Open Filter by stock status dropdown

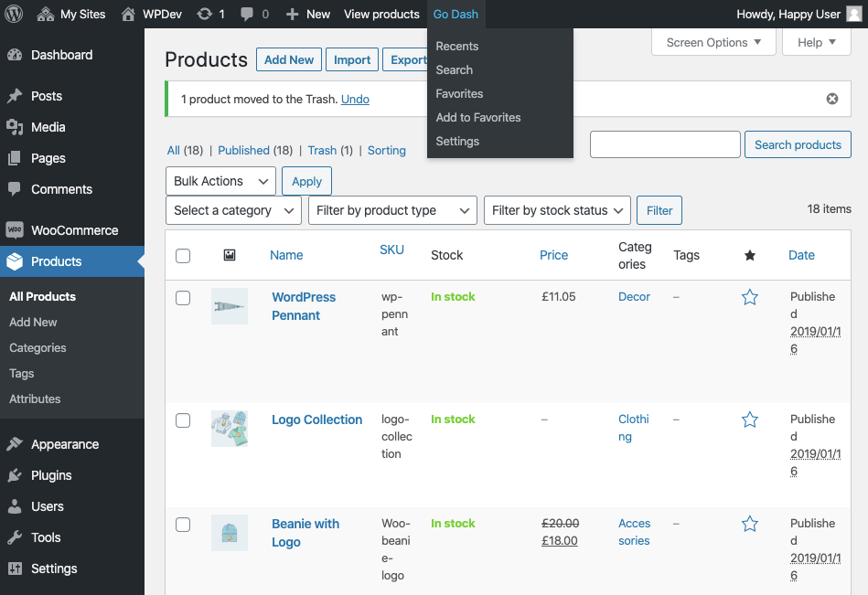click(557, 210)
